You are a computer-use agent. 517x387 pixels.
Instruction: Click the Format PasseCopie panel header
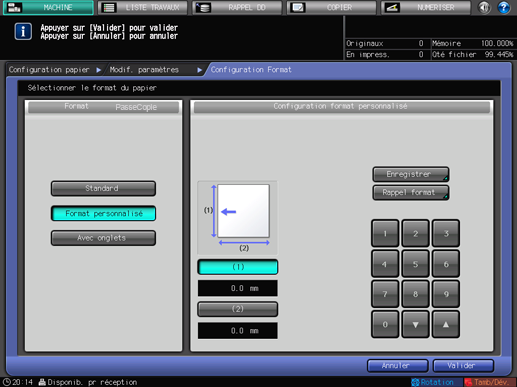pyautogui.click(x=104, y=107)
